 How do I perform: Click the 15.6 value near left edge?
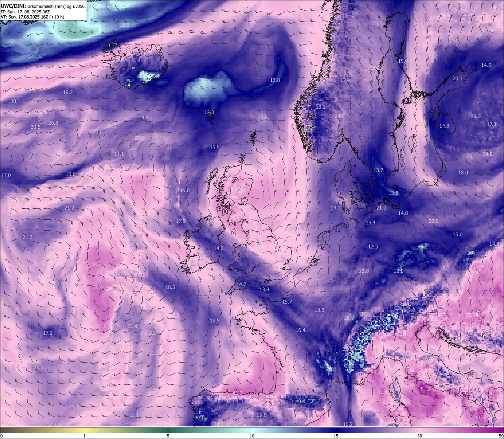click(70, 174)
